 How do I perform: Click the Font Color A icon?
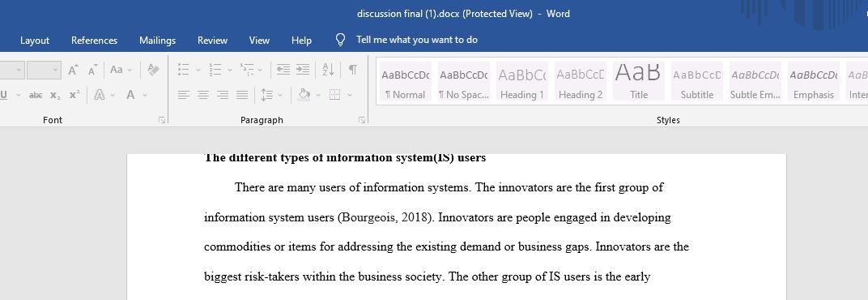[130, 95]
